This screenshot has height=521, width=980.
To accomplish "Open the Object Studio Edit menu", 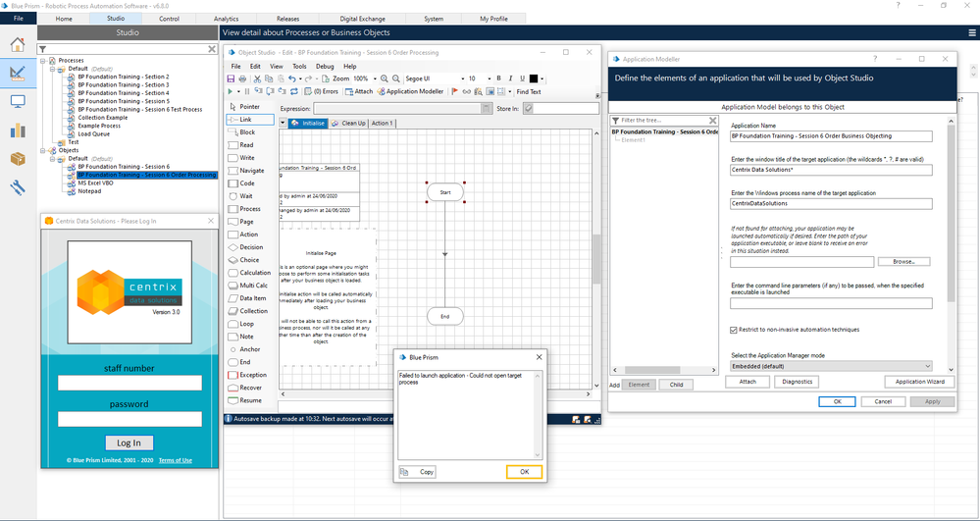I will [255, 66].
